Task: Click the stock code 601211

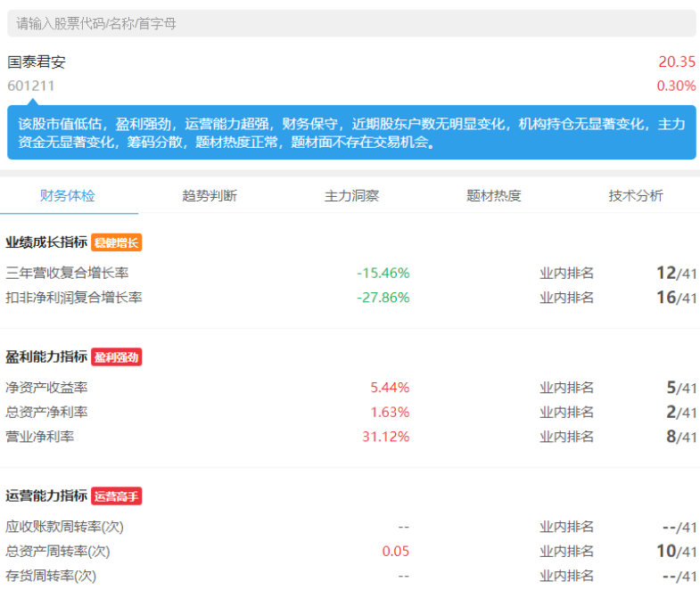Action: 31,86
